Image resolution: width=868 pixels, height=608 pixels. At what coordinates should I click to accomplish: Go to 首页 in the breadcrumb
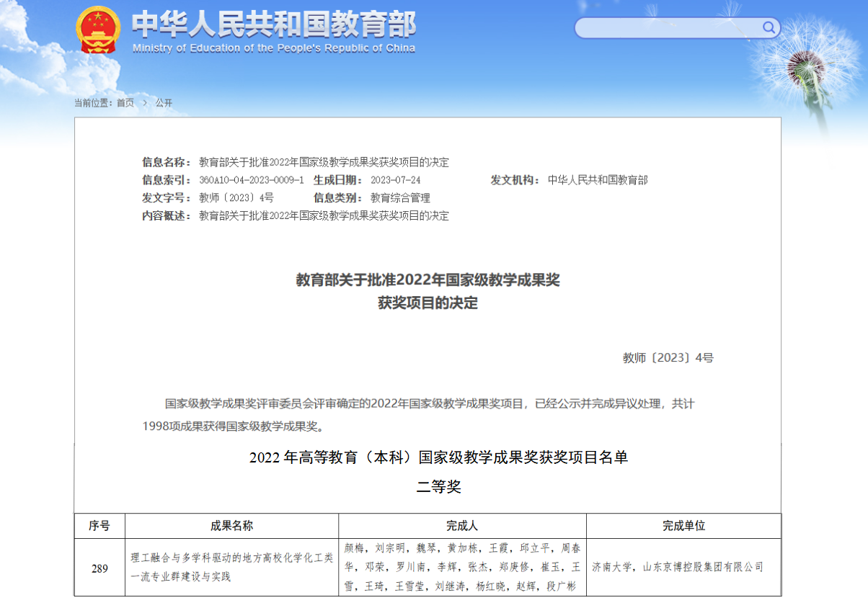pyautogui.click(x=125, y=103)
